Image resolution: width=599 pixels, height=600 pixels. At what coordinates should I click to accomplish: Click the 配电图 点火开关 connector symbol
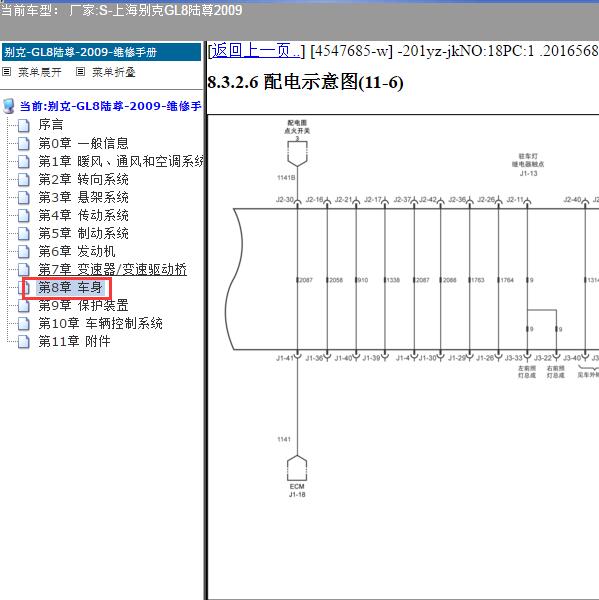point(297,153)
